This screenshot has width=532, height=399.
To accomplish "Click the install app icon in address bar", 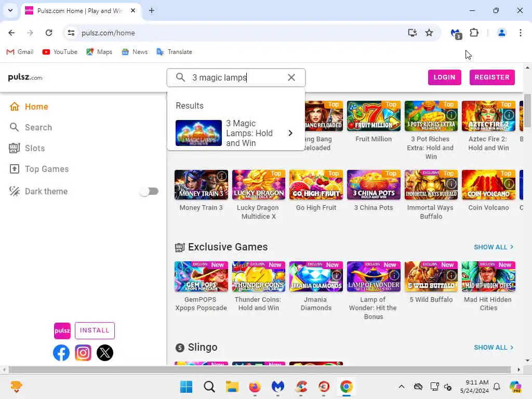I will click(x=412, y=33).
